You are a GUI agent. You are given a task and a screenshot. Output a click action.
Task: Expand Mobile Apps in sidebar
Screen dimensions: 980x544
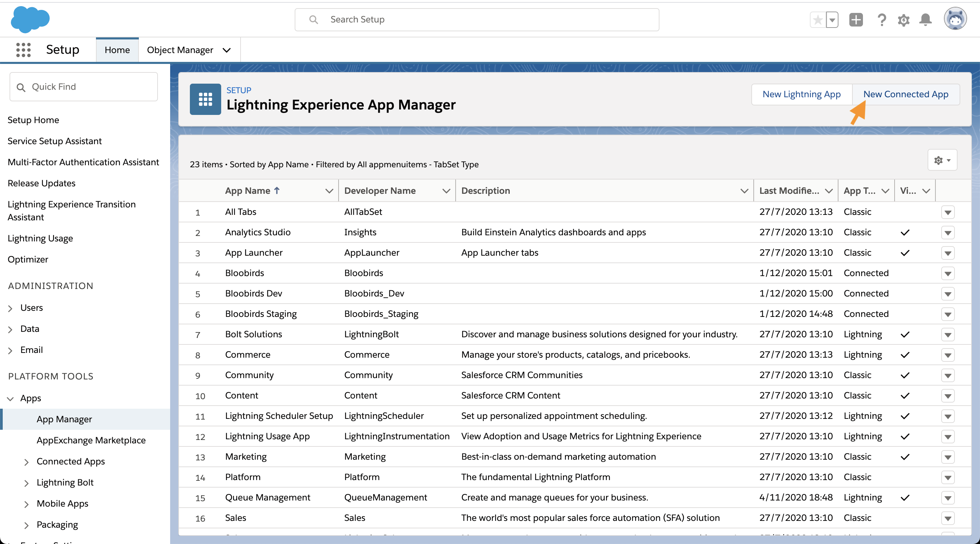(26, 504)
